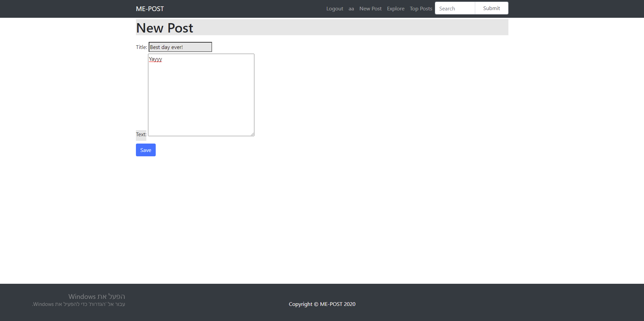The image size is (644, 321).
Task: Select the aa profile link
Action: click(351, 8)
